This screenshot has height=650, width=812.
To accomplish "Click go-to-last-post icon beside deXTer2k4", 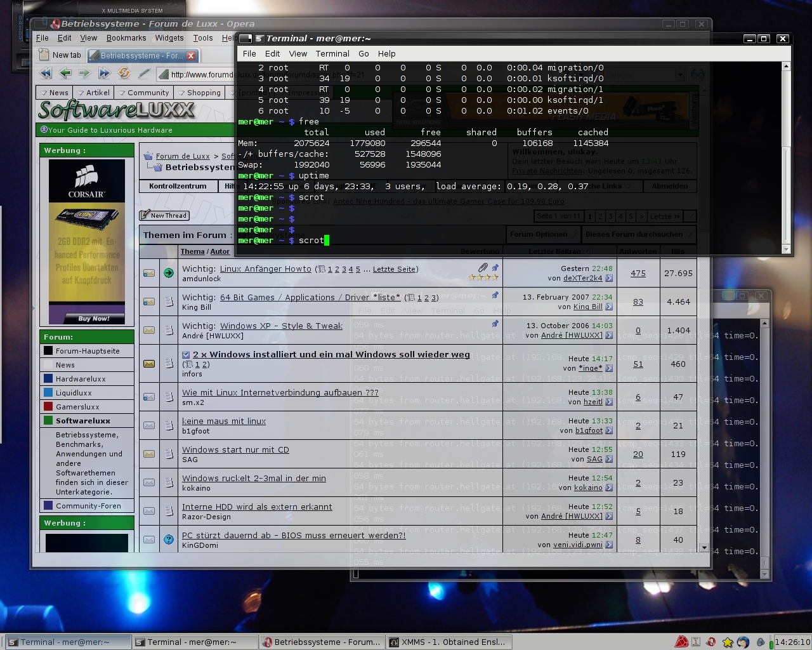I will pyautogui.click(x=609, y=278).
